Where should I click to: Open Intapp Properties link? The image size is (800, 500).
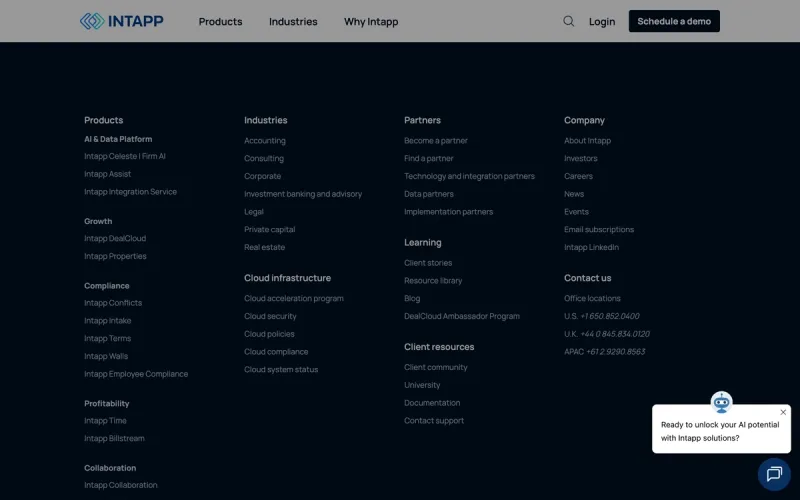click(115, 256)
